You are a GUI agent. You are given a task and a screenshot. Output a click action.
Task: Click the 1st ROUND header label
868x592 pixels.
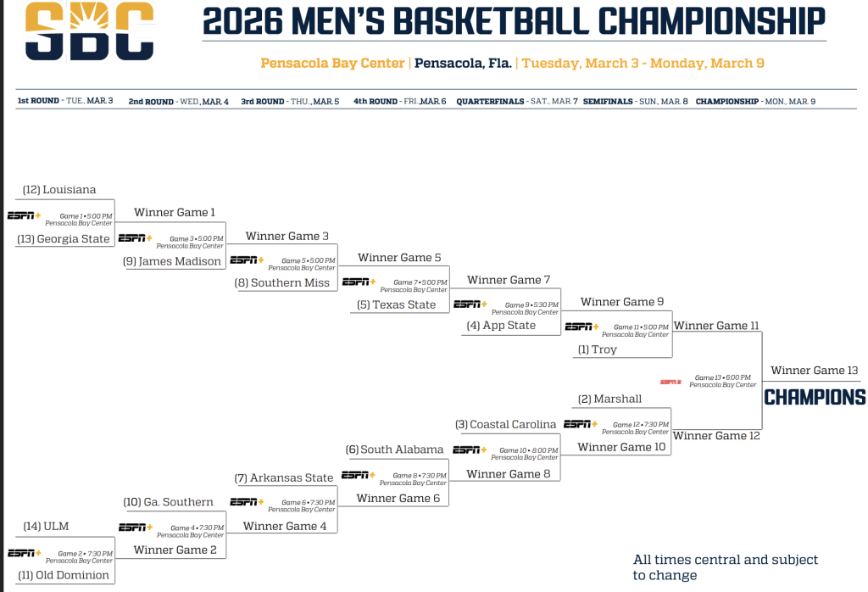pyautogui.click(x=39, y=101)
